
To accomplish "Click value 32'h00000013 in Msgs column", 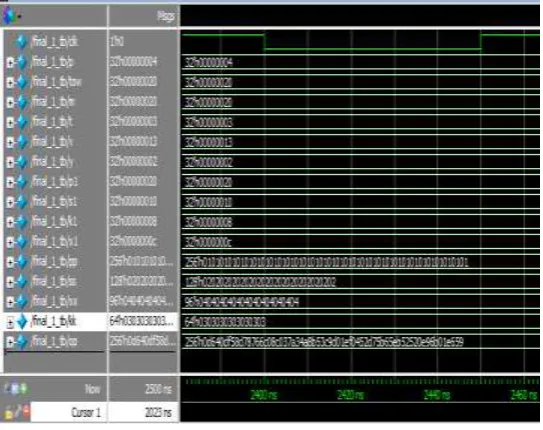I will (133, 142).
